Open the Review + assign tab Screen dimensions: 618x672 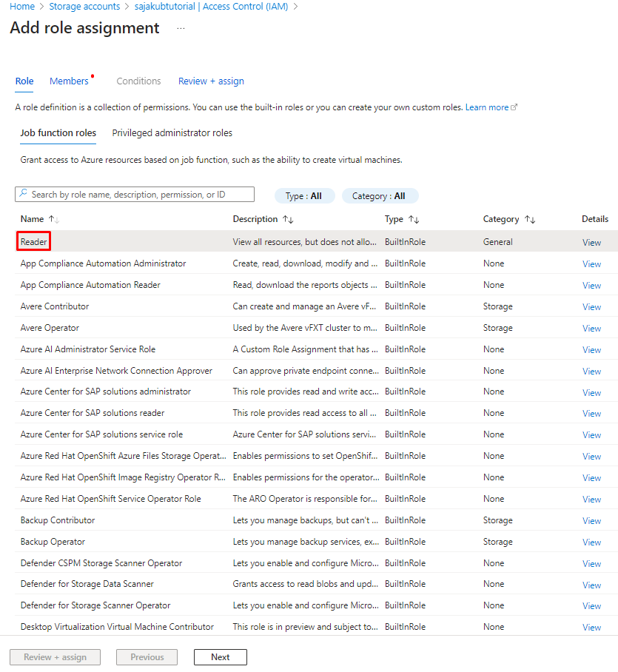[x=211, y=81]
